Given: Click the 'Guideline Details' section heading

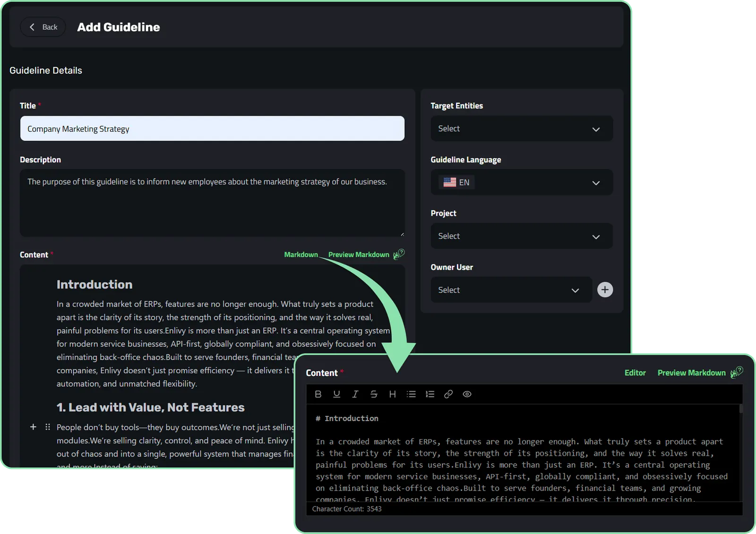Looking at the screenshot, I should [46, 70].
